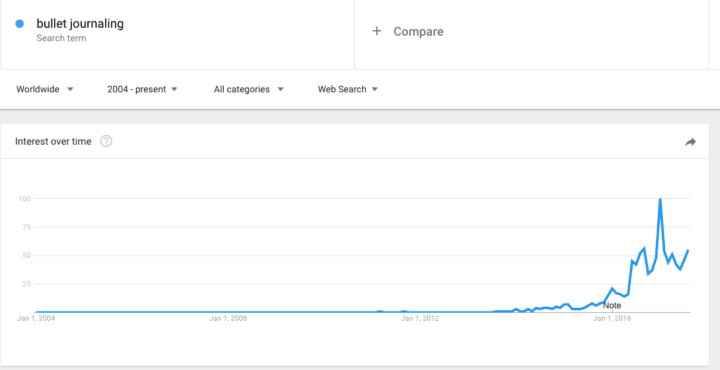
Task: Click the Jan 1, 2016 axis label
Action: [x=613, y=318]
